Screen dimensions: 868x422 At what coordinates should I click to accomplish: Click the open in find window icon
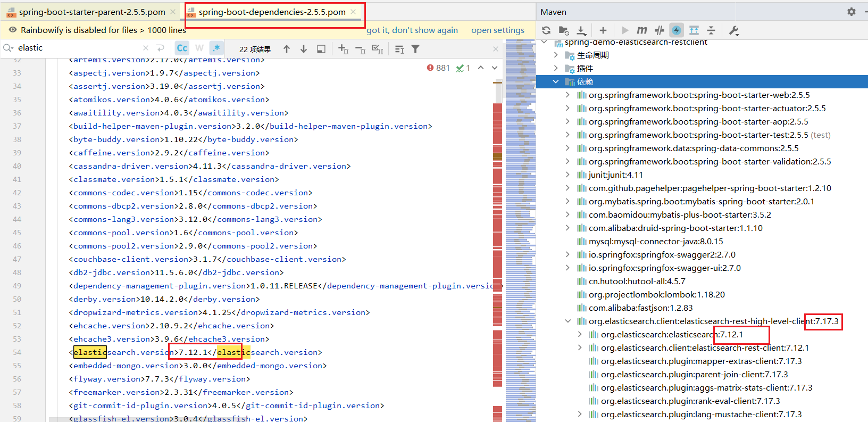tap(321, 49)
